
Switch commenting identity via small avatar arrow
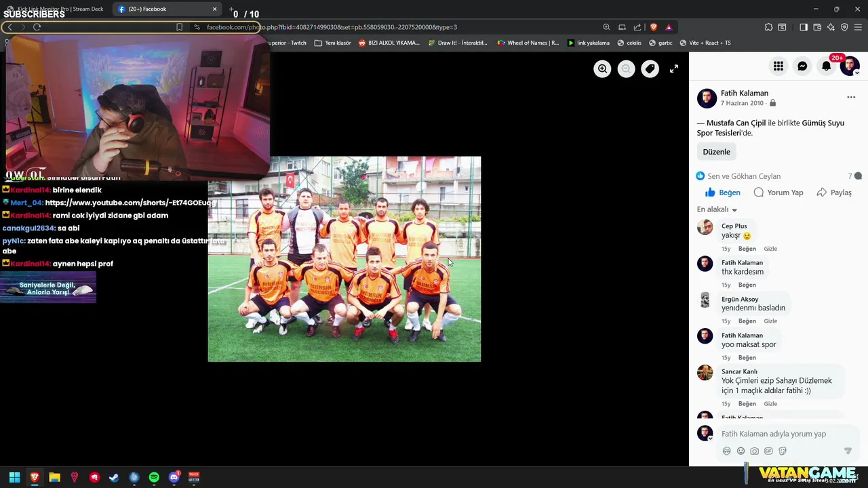[710, 439]
